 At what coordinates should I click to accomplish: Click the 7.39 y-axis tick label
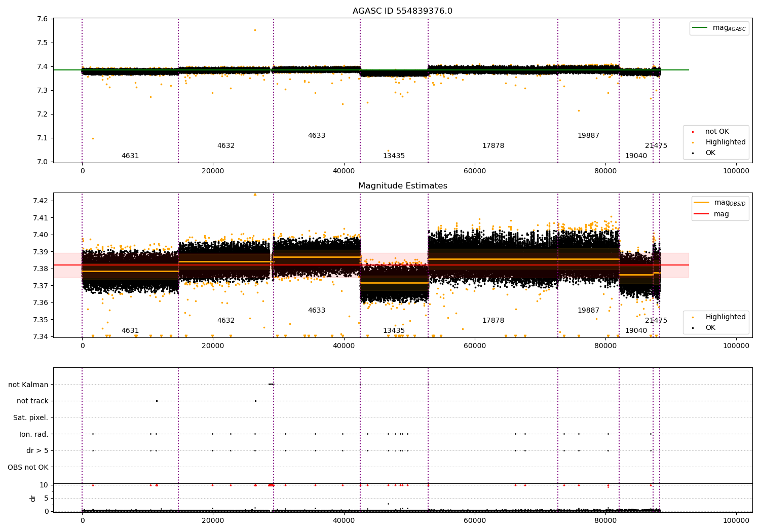point(41,252)
